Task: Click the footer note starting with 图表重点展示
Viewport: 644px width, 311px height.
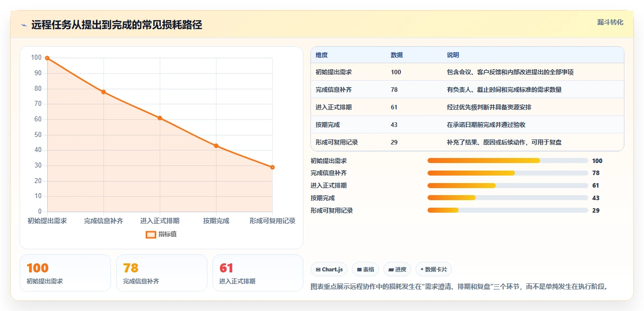Action: tap(460, 287)
